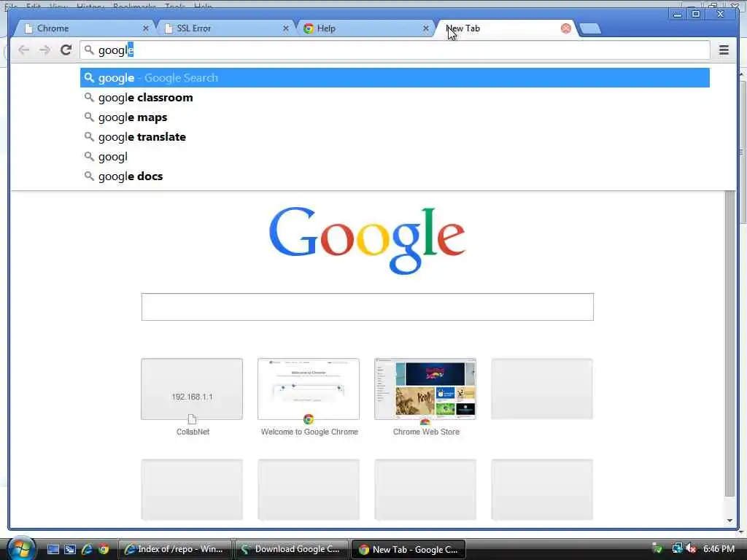Click the green tray icon near the clock
747x560 pixels.
[657, 548]
